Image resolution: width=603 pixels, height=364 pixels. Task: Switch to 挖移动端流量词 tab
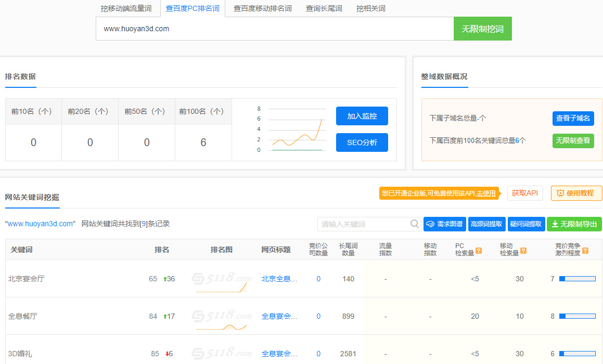[x=126, y=8]
